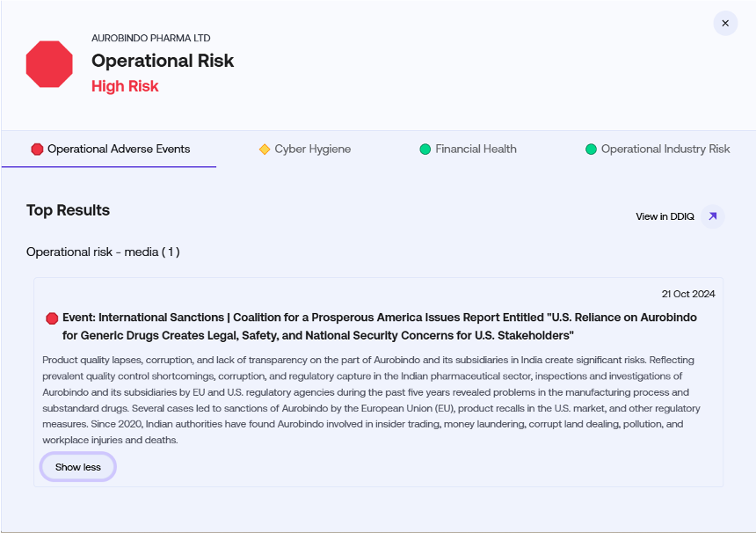Click the event summary paragraph text

(371, 400)
